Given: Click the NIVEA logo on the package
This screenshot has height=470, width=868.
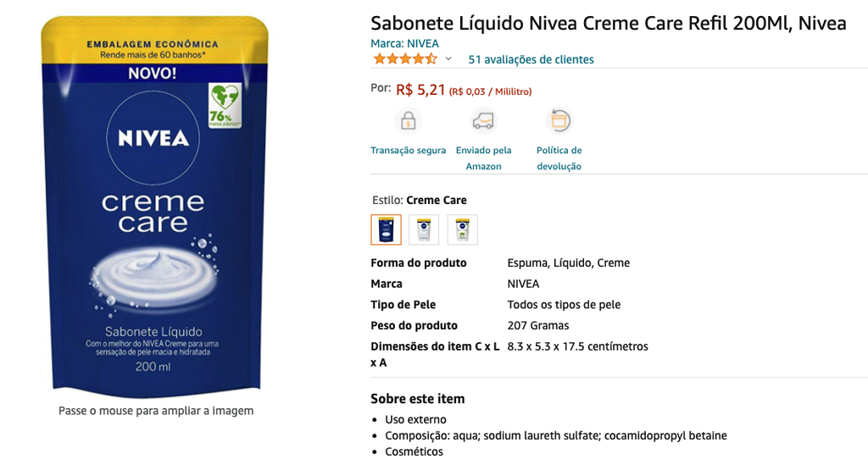Looking at the screenshot, I should click(x=153, y=138).
